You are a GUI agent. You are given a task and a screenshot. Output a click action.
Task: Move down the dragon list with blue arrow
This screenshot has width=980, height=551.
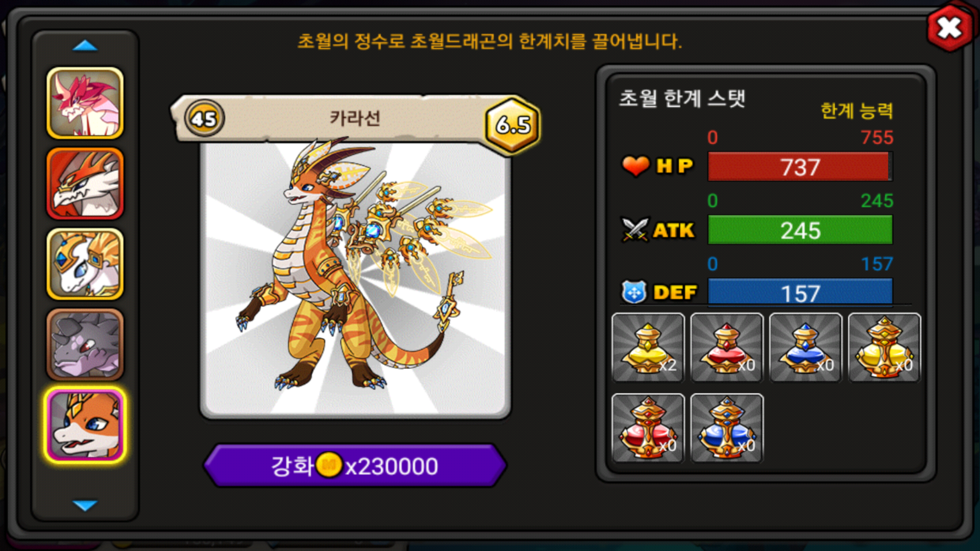tap(85, 505)
